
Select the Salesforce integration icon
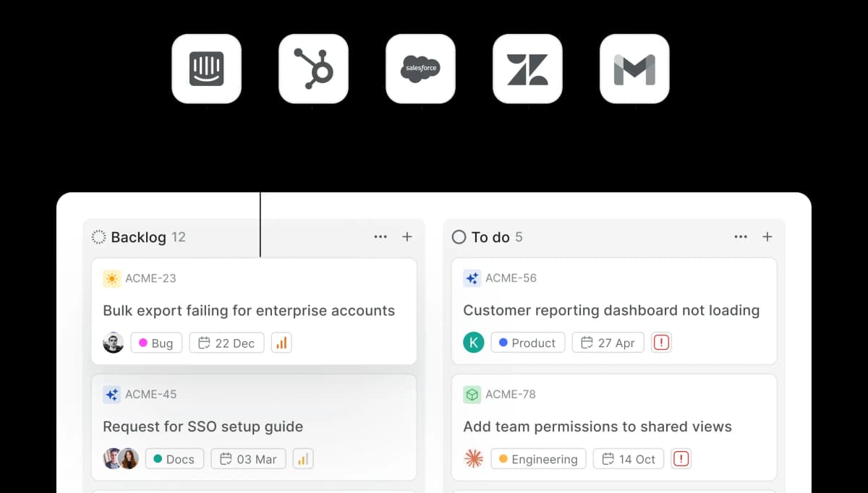420,69
